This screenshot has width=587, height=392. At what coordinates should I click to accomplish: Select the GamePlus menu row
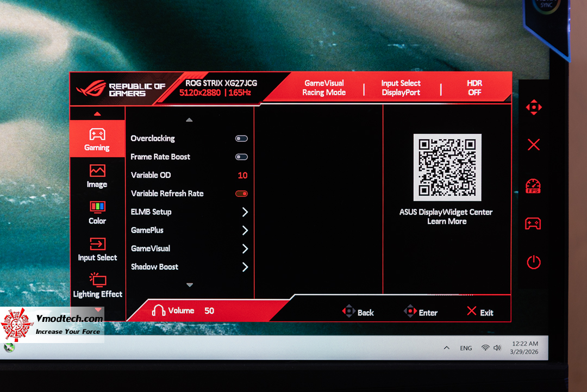pos(190,231)
